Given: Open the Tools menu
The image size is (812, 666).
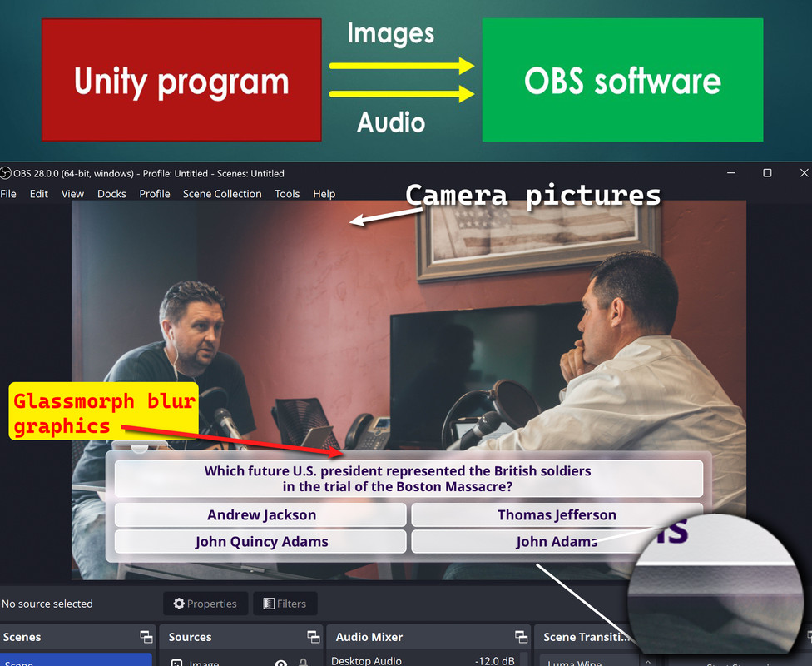Looking at the screenshot, I should [287, 194].
